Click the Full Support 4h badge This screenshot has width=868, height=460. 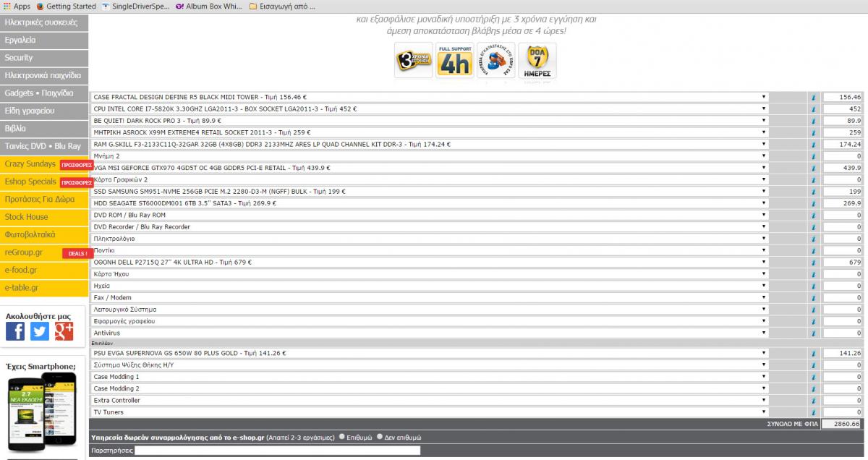[455, 61]
